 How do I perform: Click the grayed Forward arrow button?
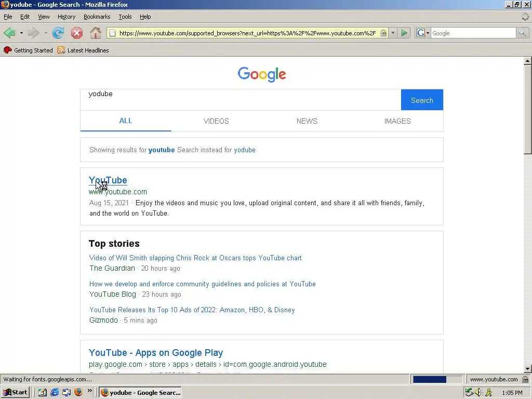[x=34, y=33]
